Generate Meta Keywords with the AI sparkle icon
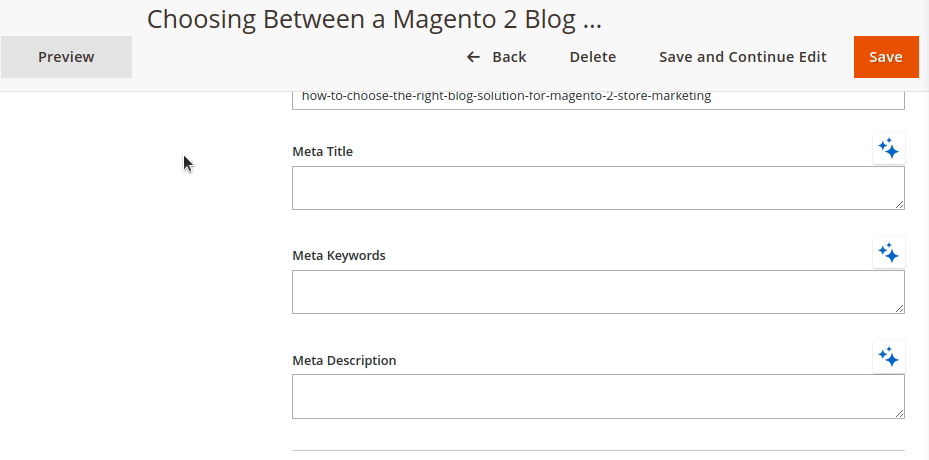Image resolution: width=929 pixels, height=460 pixels. pos(888,253)
